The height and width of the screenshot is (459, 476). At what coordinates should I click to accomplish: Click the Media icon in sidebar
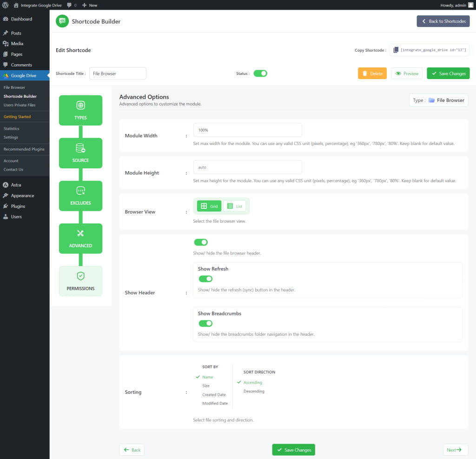pyautogui.click(x=6, y=43)
